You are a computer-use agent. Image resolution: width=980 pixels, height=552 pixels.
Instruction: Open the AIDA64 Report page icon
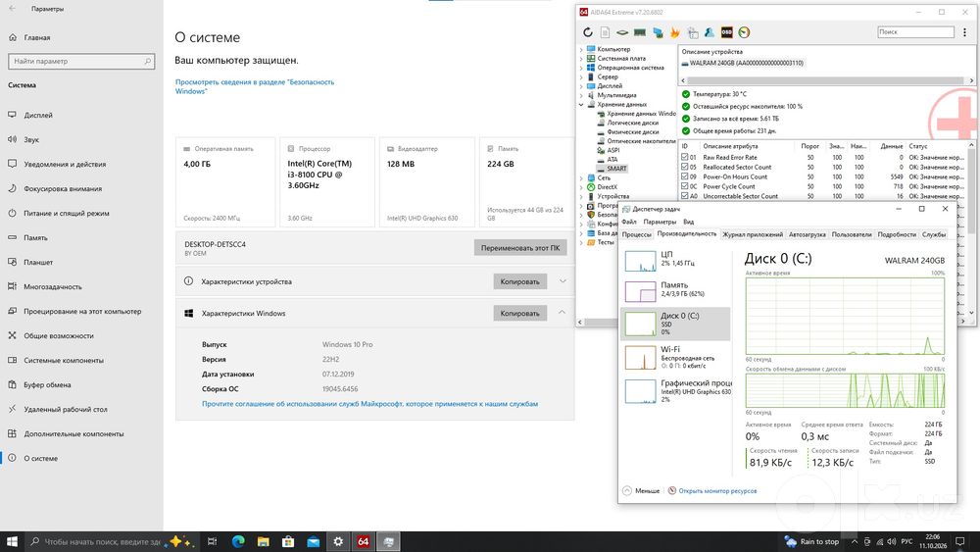pos(605,32)
